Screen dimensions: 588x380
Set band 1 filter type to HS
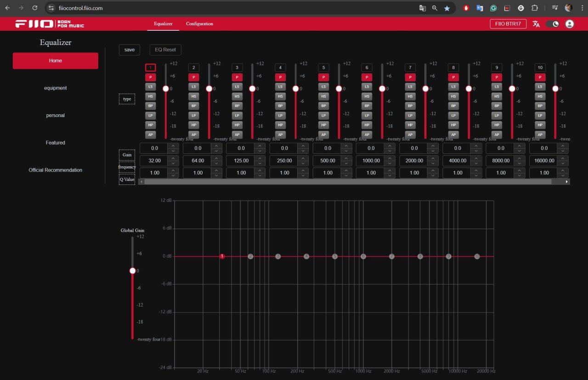tap(151, 96)
